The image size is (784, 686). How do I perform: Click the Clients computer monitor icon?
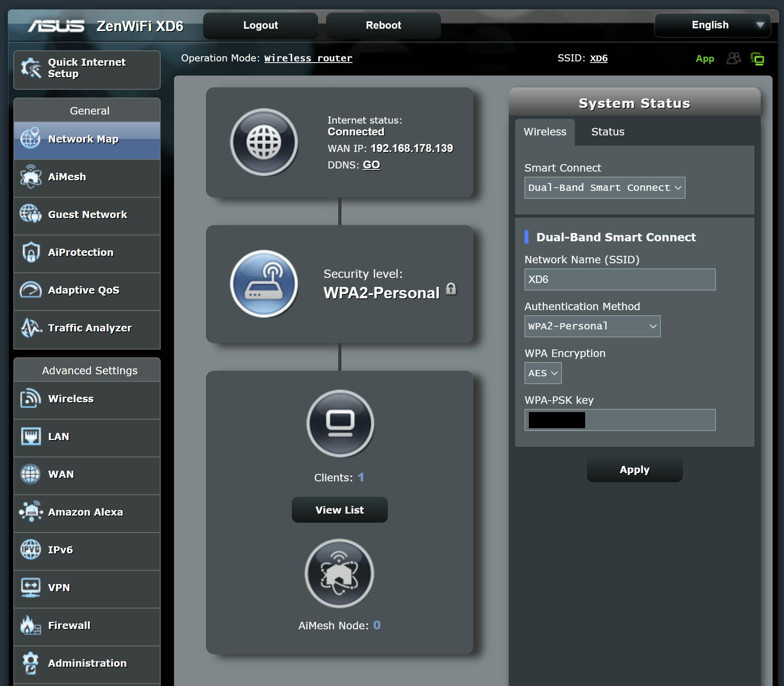coord(340,423)
